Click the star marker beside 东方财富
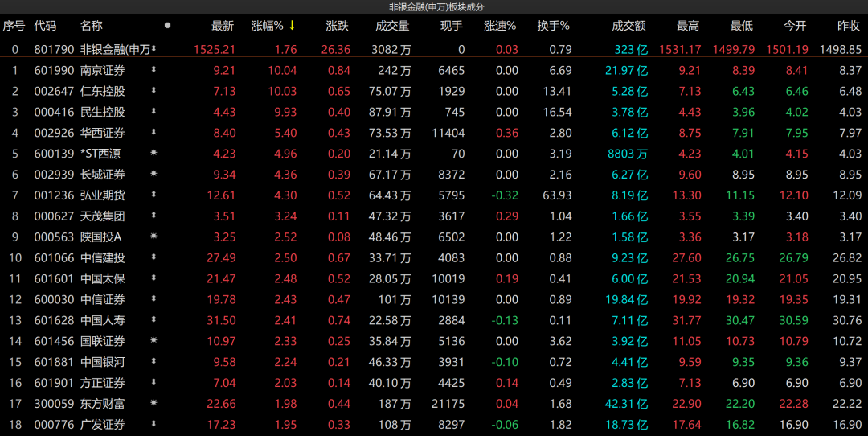 coord(154,404)
